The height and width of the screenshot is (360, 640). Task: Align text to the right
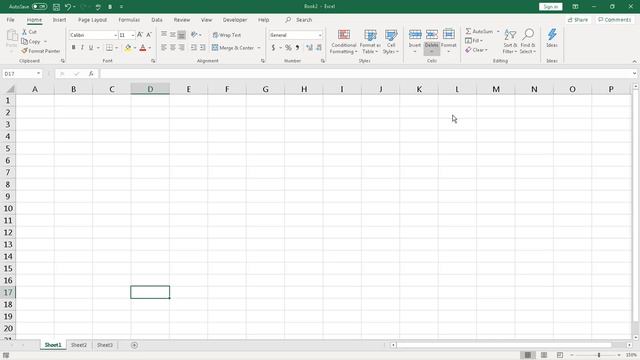pyautogui.click(x=182, y=48)
